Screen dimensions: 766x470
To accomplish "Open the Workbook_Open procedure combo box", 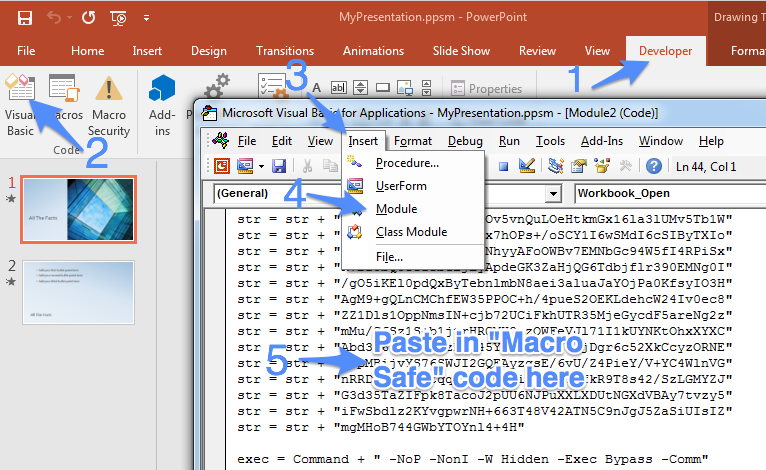I will click(x=670, y=193).
